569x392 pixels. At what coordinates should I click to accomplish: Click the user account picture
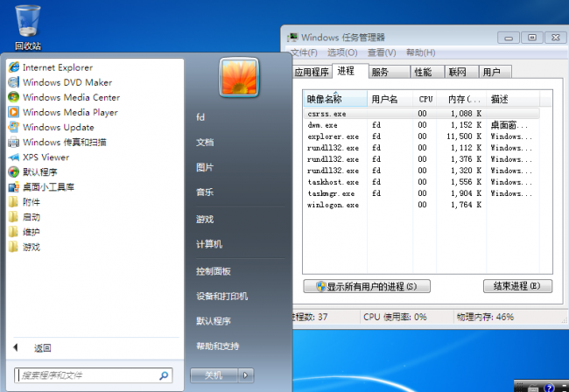[239, 78]
